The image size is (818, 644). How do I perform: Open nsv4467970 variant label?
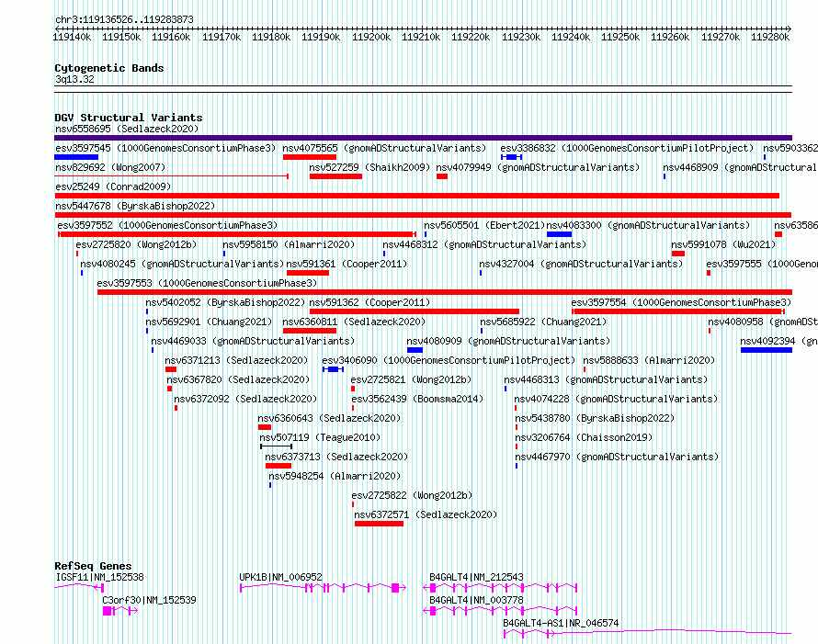click(x=617, y=457)
